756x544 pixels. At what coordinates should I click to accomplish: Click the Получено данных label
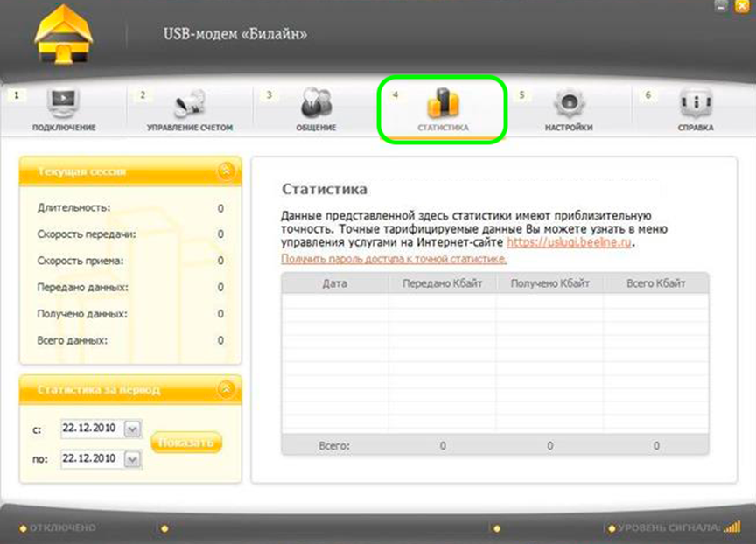click(x=82, y=314)
